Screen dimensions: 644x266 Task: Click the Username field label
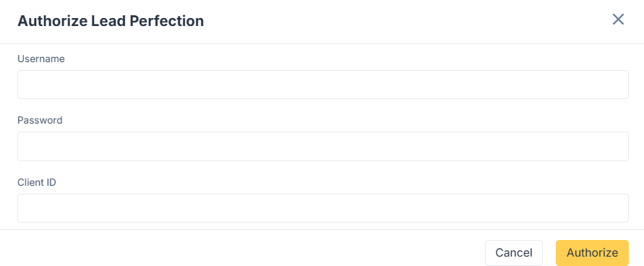pyautogui.click(x=41, y=59)
